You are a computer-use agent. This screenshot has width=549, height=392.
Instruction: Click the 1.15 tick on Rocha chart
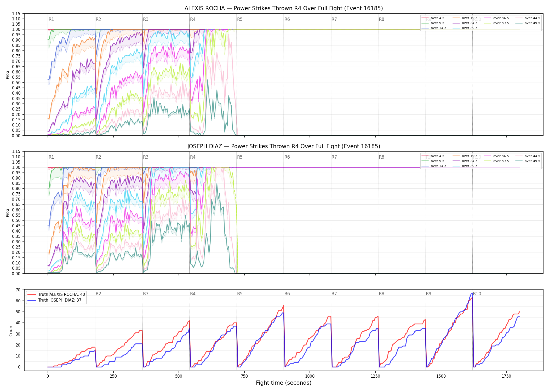[16, 14]
